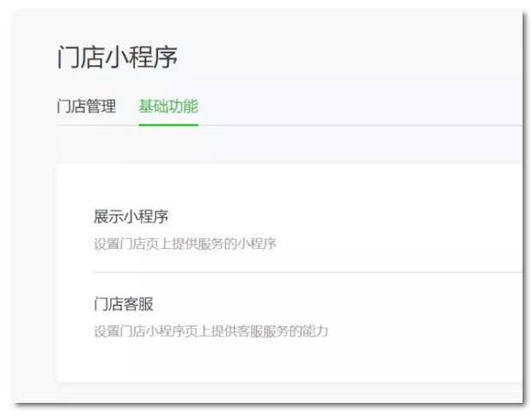532x420 pixels.
Task: Click description 设置门店页上提供服务的小程序
Action: (185, 244)
